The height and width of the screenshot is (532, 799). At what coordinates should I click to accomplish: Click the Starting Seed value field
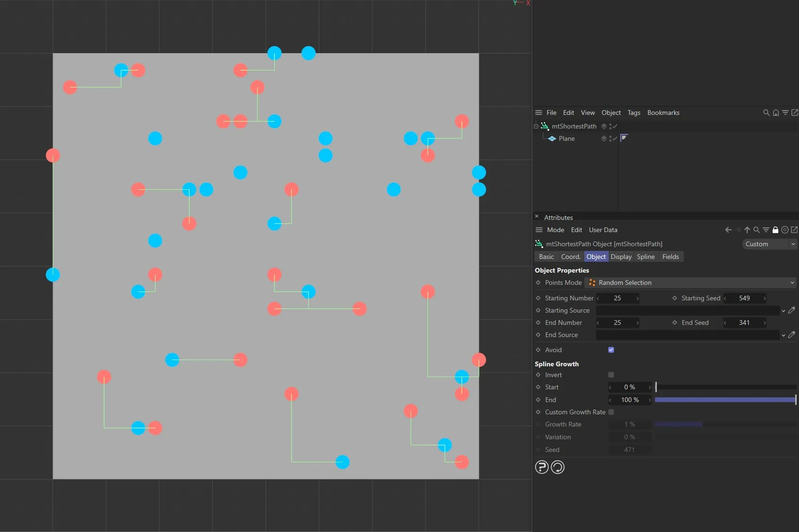tap(744, 298)
